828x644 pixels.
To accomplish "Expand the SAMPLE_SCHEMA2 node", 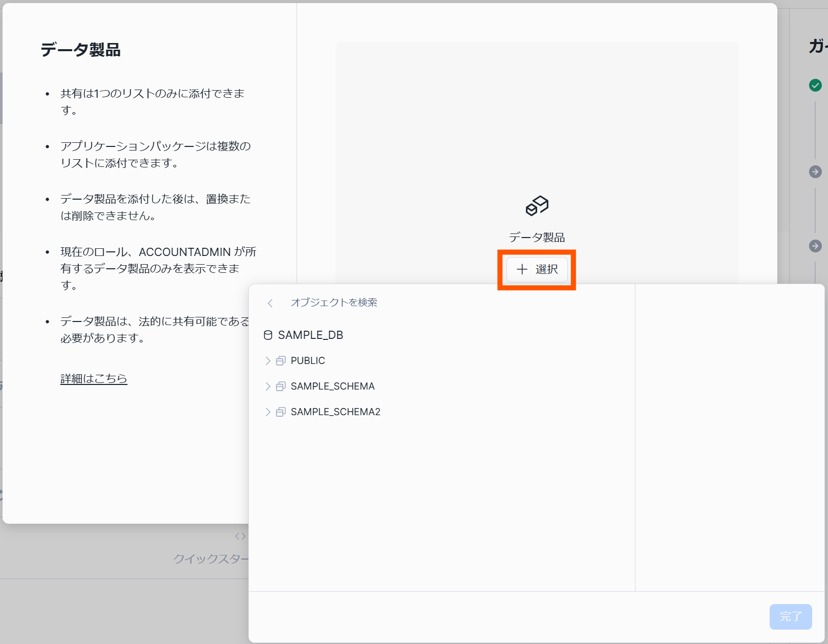I will (268, 412).
